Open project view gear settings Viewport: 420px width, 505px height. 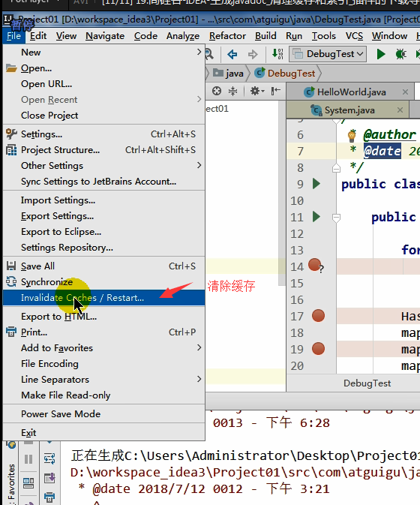point(257,91)
